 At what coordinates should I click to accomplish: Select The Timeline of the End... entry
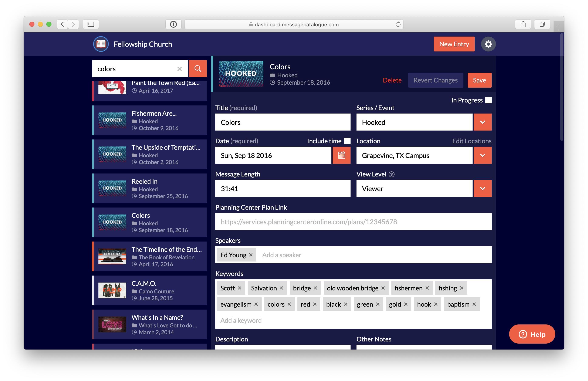[x=149, y=256]
